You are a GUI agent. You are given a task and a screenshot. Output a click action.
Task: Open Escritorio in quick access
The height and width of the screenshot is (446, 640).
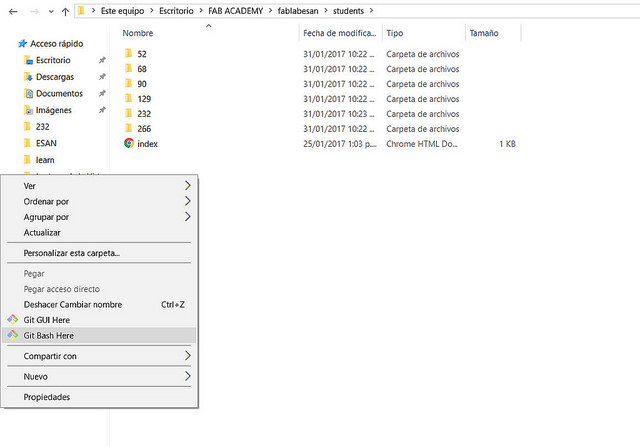[x=53, y=60]
